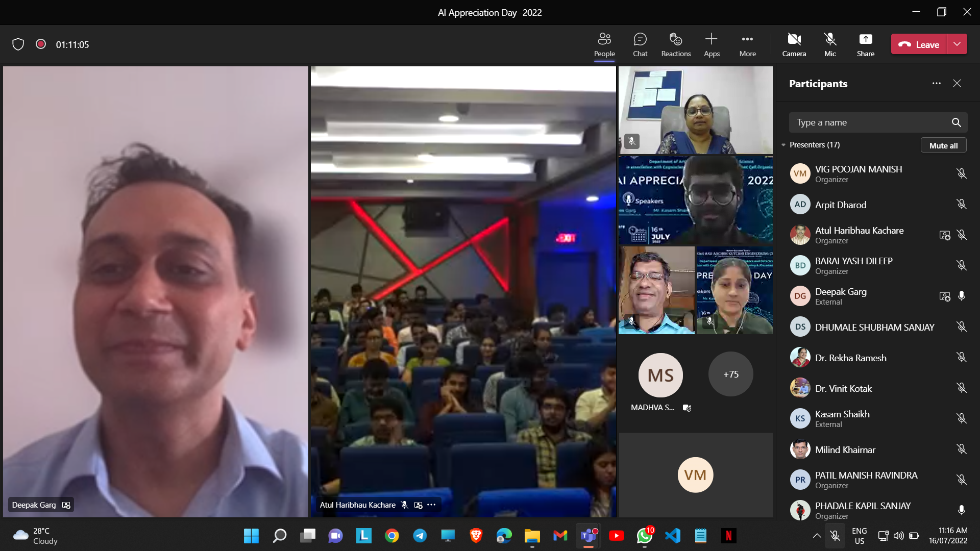Open more options on Atul's video tile
This screenshot has width=980, height=551.
(431, 505)
